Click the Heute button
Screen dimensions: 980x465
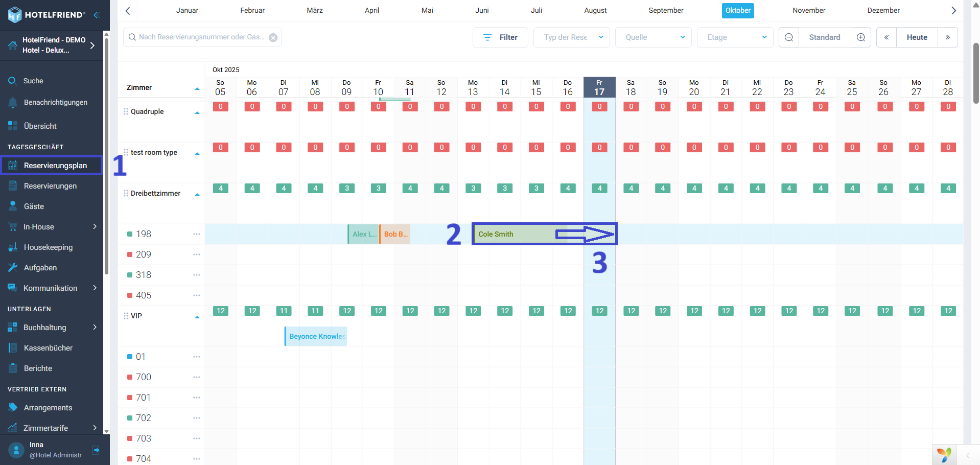(917, 37)
